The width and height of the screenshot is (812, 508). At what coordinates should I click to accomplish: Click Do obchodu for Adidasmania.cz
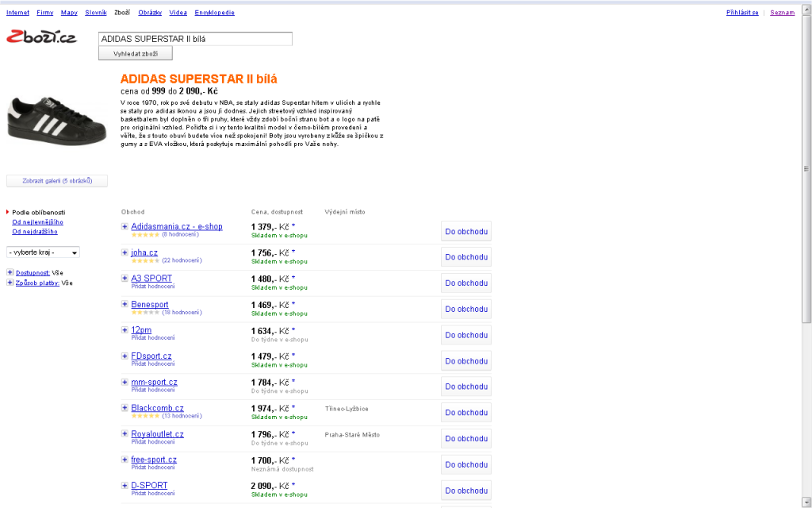(466, 232)
